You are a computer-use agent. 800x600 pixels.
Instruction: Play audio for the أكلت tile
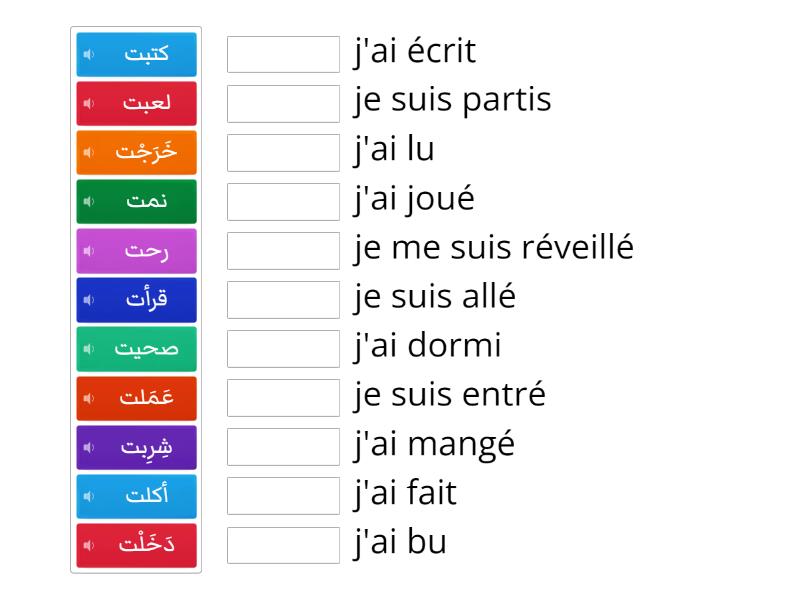pos(89,495)
